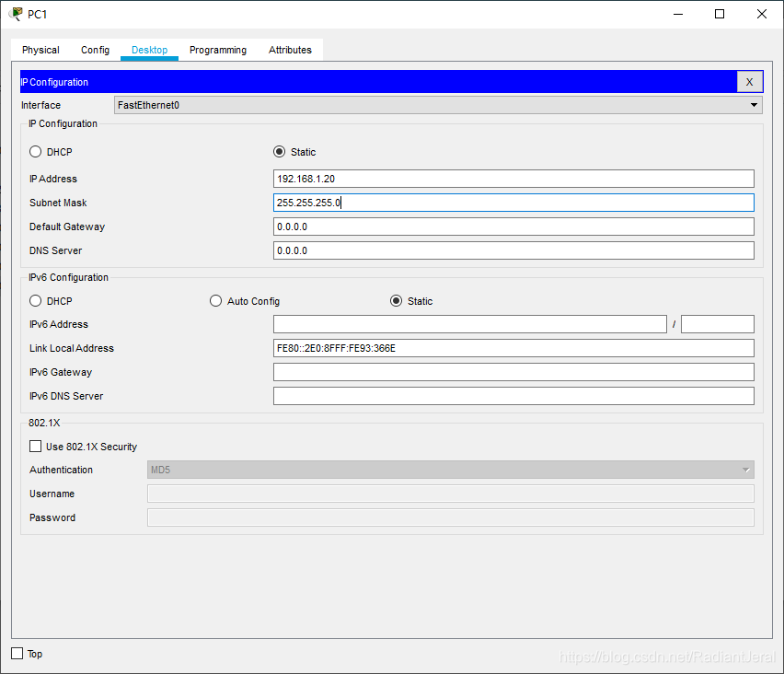The width and height of the screenshot is (784, 674).
Task: Click the Link Local Address field
Action: (513, 348)
